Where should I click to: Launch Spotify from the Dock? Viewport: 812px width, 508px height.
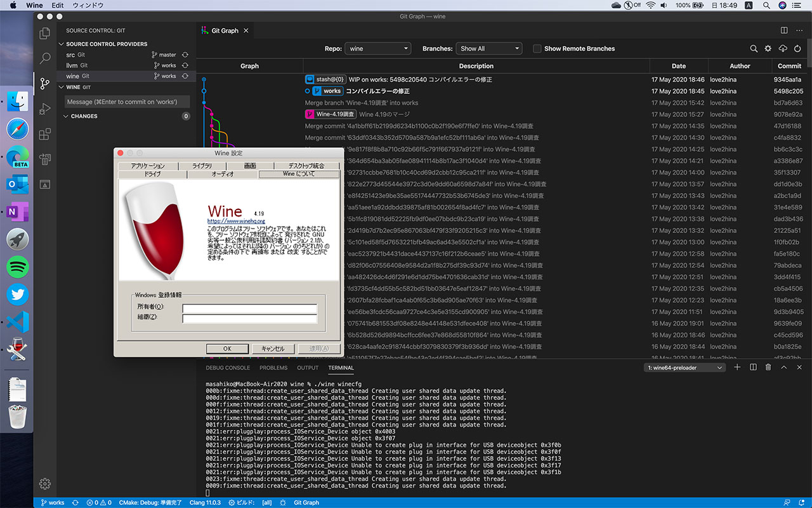click(x=18, y=267)
